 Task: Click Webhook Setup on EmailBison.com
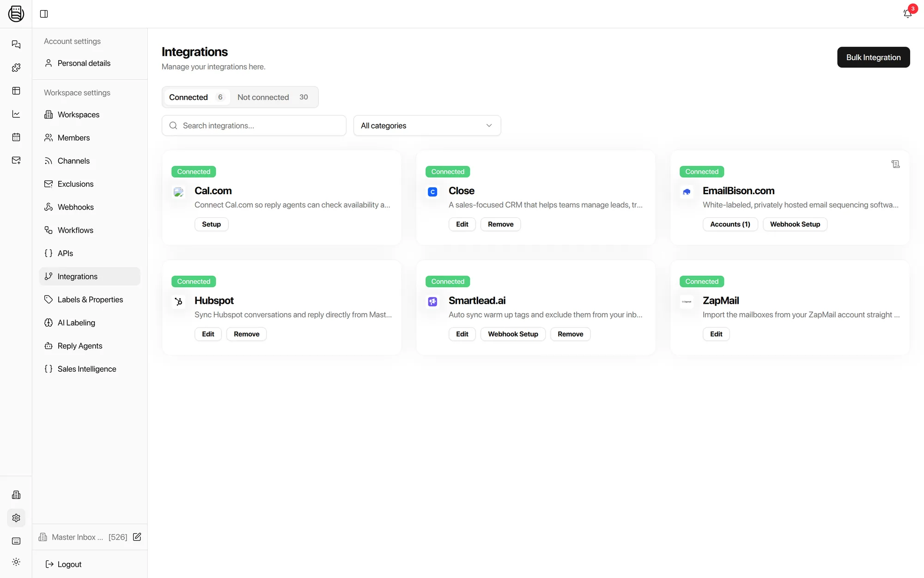click(795, 224)
